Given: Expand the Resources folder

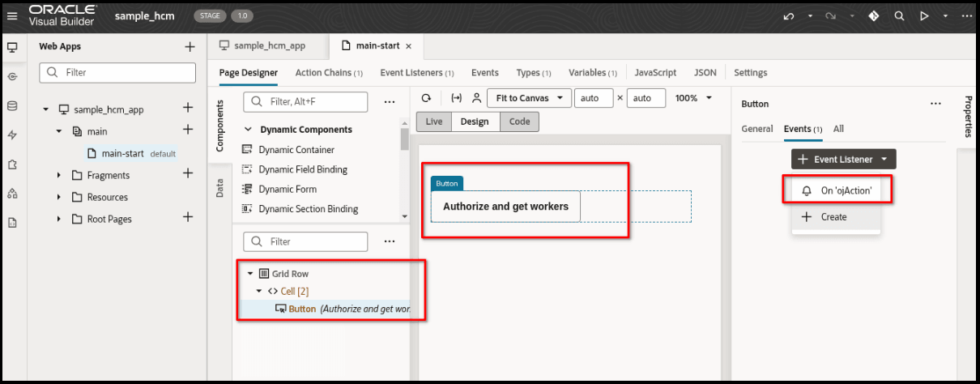Looking at the screenshot, I should 59,197.
